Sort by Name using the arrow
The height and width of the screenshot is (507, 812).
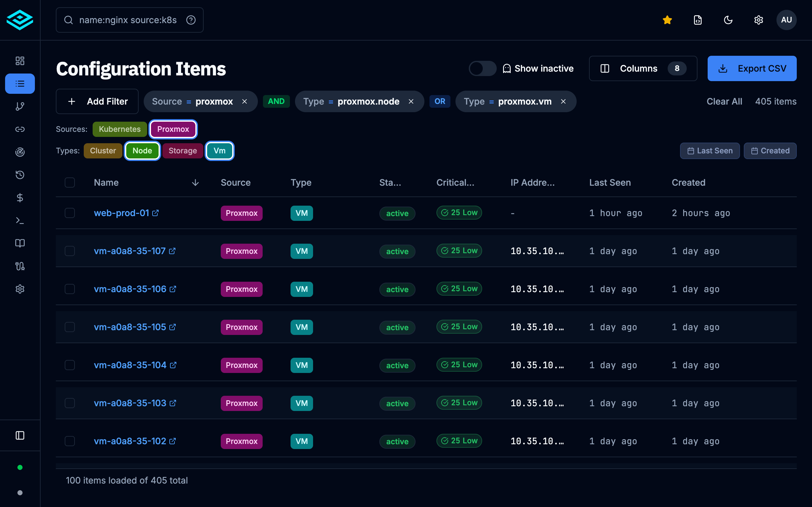pyautogui.click(x=195, y=183)
